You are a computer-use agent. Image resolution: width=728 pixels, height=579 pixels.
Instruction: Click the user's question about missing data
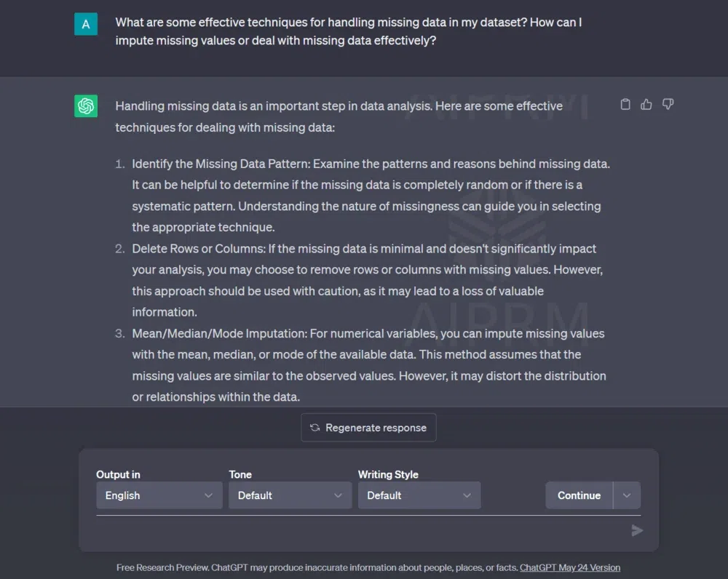click(348, 31)
